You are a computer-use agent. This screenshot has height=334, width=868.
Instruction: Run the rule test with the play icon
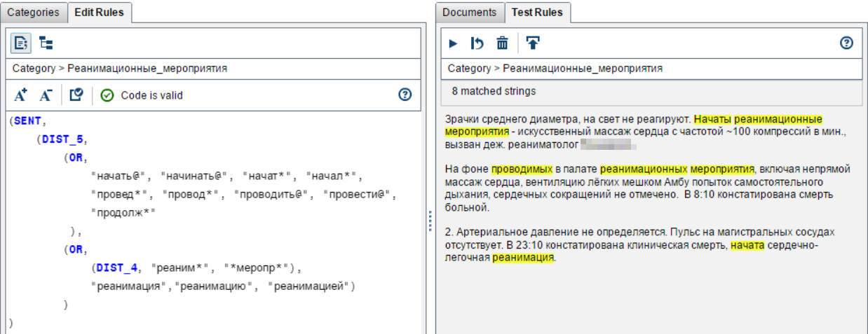pyautogui.click(x=453, y=43)
